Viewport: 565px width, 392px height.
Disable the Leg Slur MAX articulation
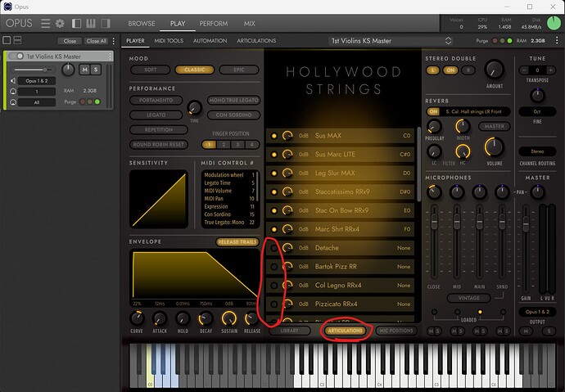[273, 173]
